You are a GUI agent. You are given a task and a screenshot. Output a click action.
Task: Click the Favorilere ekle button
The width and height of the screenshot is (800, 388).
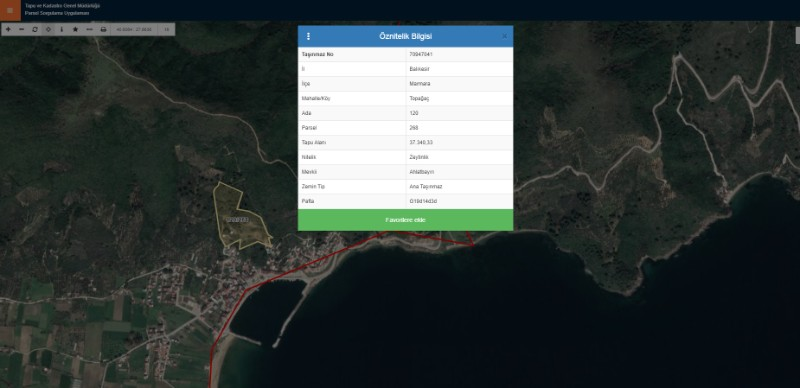[406, 220]
